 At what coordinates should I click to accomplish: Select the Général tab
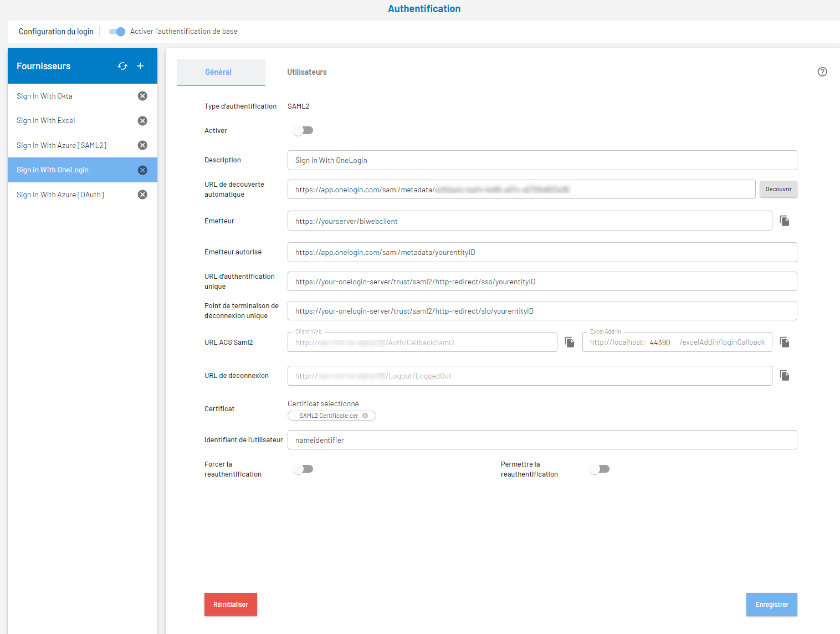pos(218,72)
